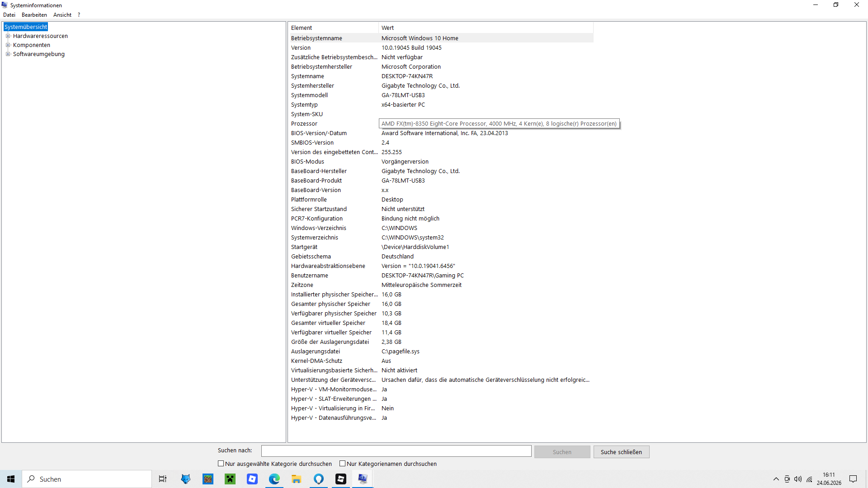Focus the 'Suchen nach' input field
The width and height of the screenshot is (868, 488).
tap(396, 451)
